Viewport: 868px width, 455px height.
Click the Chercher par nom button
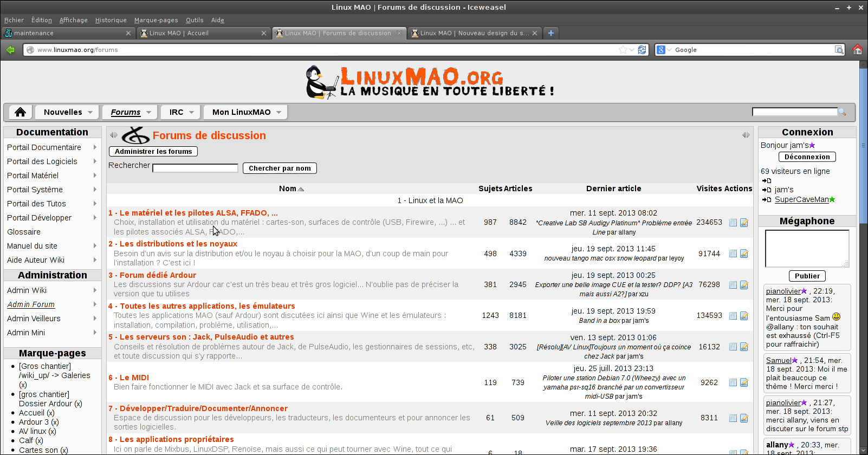tap(280, 168)
